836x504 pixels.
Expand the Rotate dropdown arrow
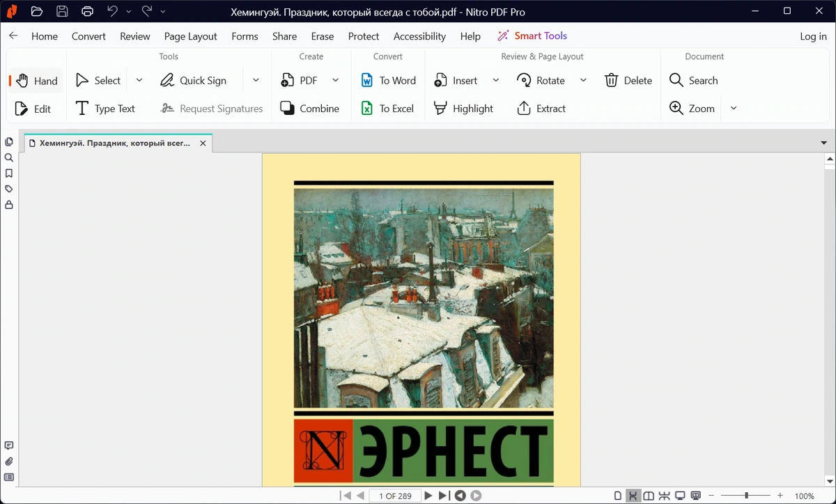[x=584, y=81]
